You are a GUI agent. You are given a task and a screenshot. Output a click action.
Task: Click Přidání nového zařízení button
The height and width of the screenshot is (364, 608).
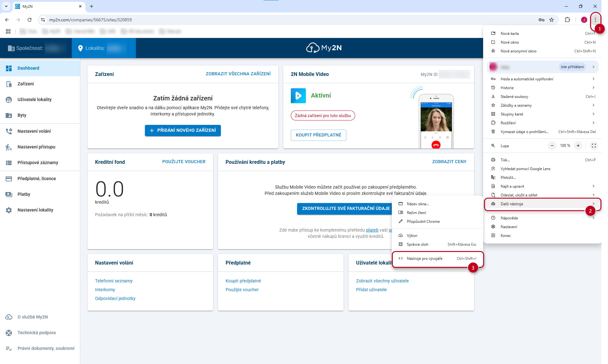(183, 131)
